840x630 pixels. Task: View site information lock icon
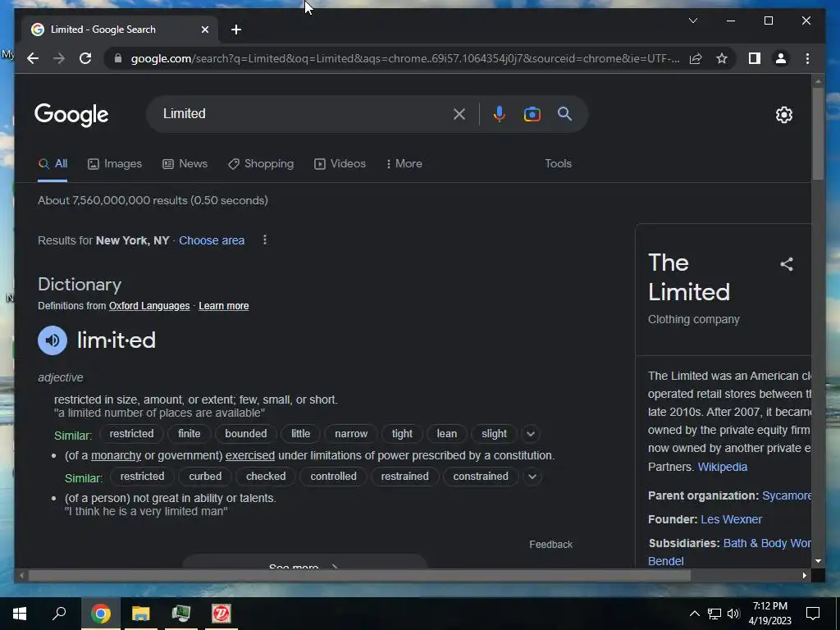tap(118, 58)
